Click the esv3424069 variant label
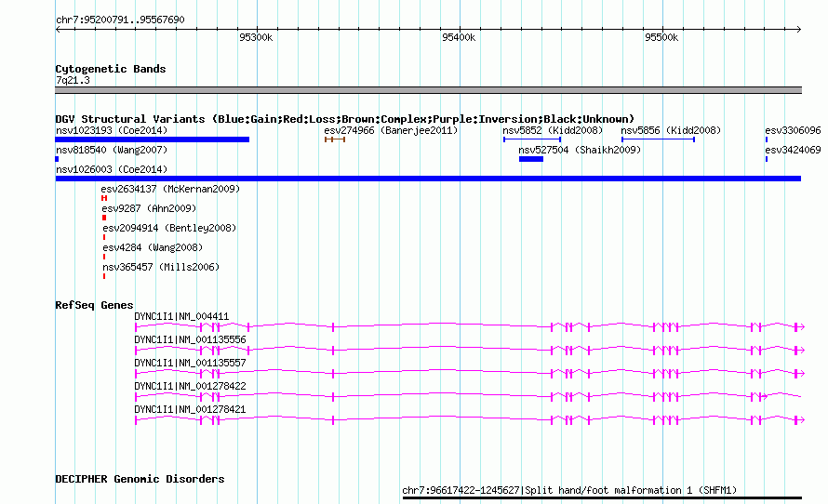Viewport: 828px width, 504px height. pos(793,150)
